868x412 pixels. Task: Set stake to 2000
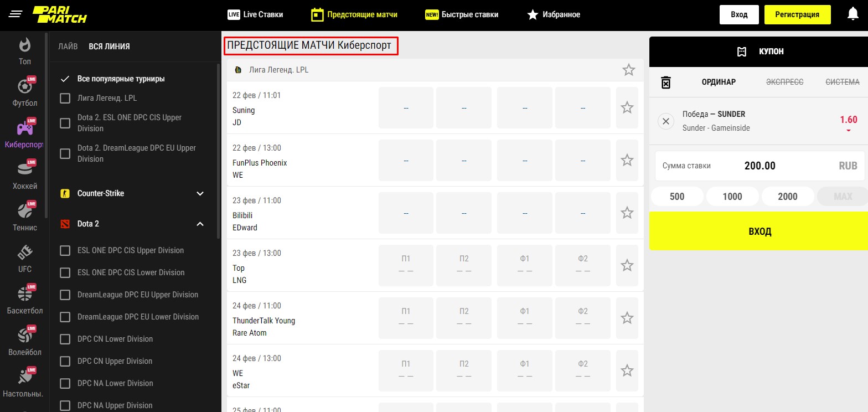pos(788,197)
